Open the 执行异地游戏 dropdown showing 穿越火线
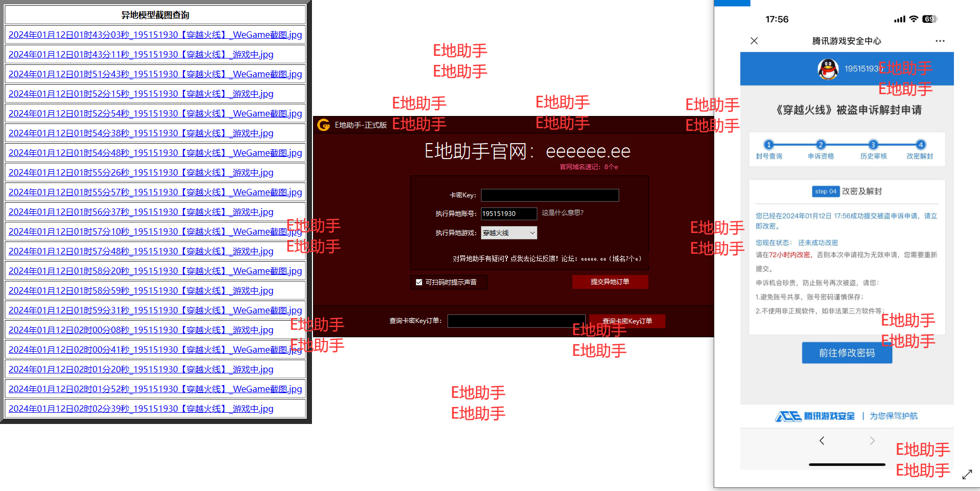 [x=509, y=233]
